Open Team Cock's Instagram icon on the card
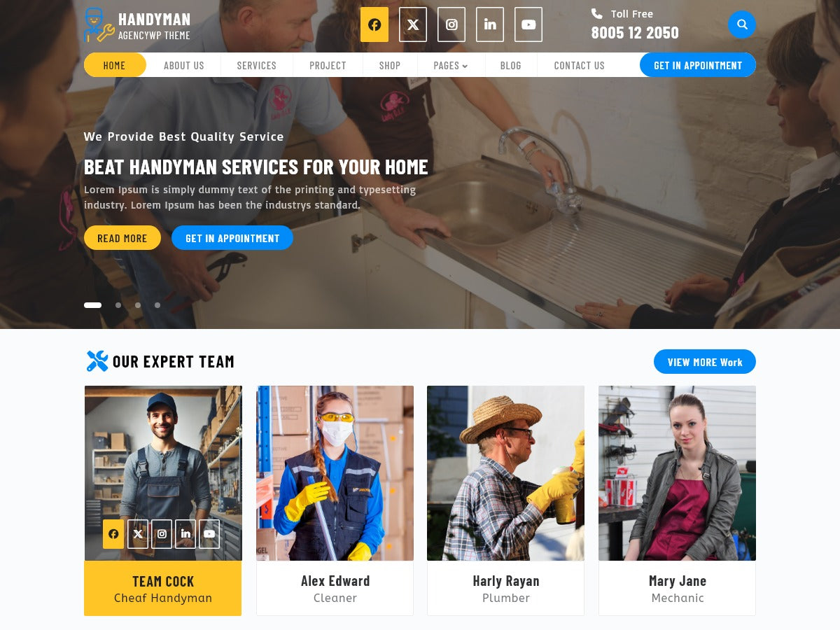 (x=162, y=533)
